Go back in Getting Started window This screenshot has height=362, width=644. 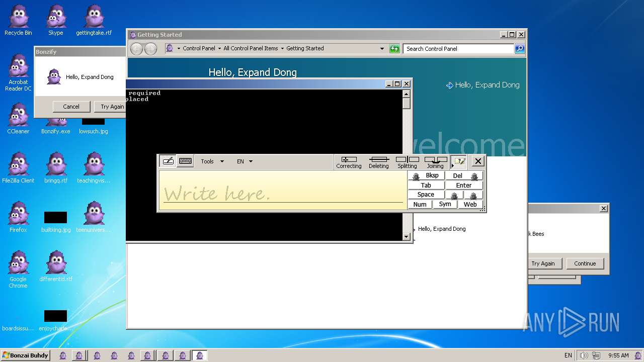(x=136, y=49)
